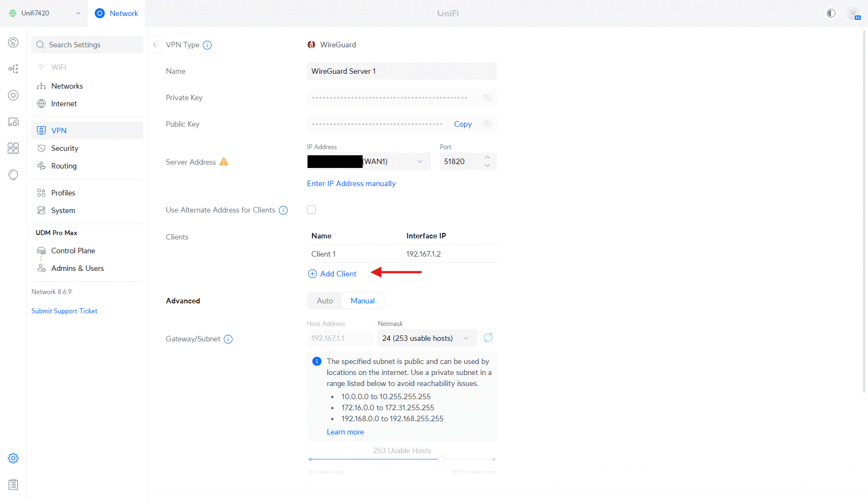Adjust the usable hosts slider handle

(x=441, y=459)
